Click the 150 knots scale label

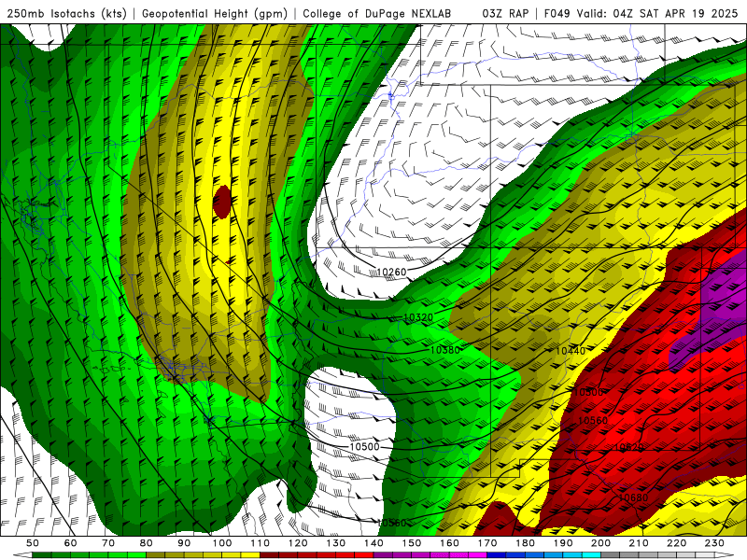pos(411,542)
